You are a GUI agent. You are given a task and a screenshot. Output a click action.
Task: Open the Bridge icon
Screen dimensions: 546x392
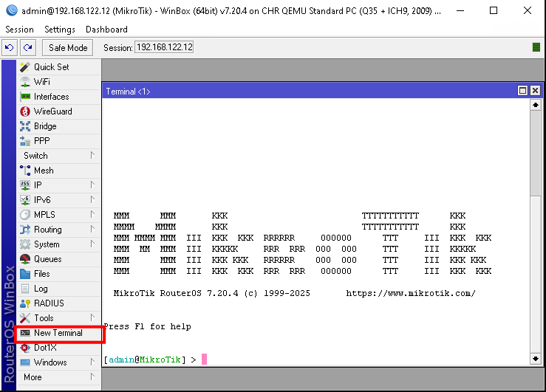(25, 126)
